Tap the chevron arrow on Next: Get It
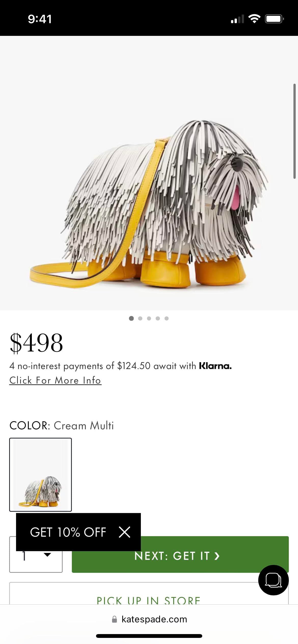The width and height of the screenshot is (298, 644). [217, 556]
